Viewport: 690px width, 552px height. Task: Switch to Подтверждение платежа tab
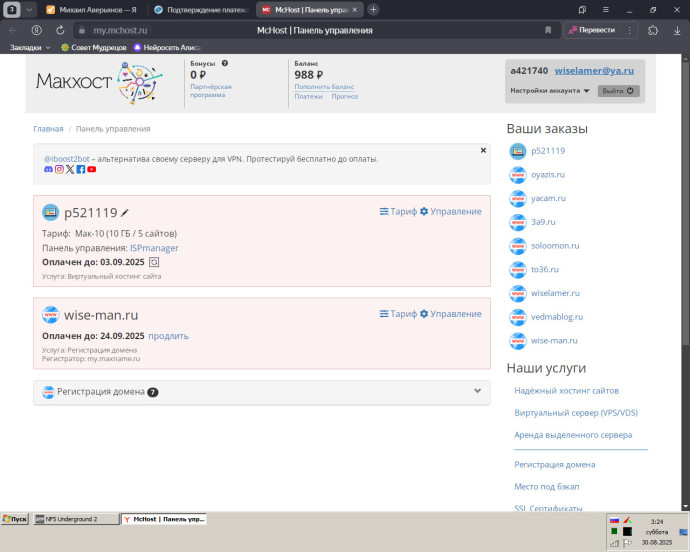[x=201, y=10]
